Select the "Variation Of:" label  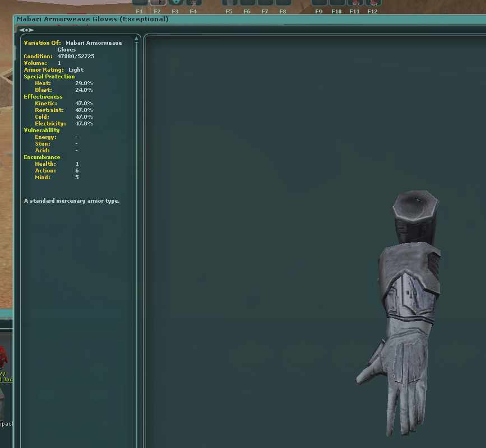[x=43, y=43]
